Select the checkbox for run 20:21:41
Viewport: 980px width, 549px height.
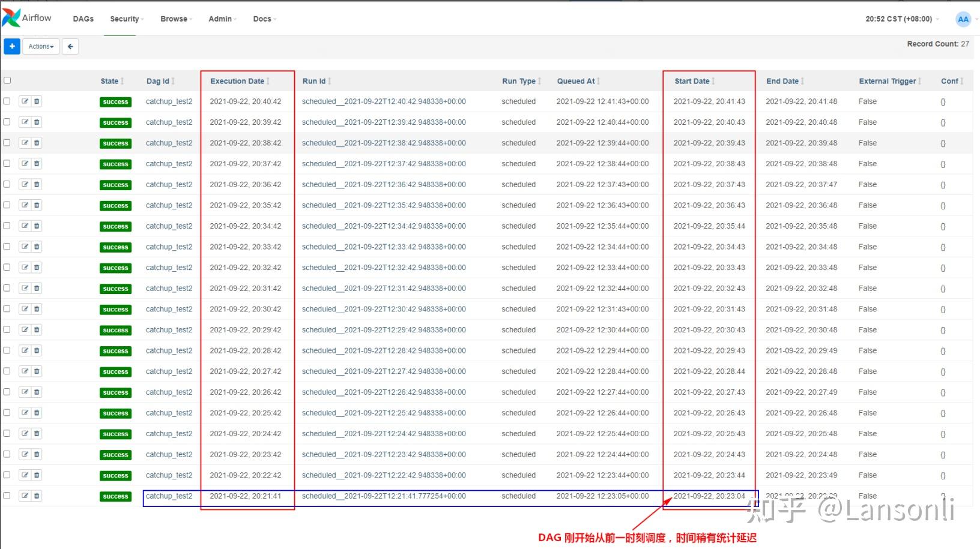(x=7, y=496)
